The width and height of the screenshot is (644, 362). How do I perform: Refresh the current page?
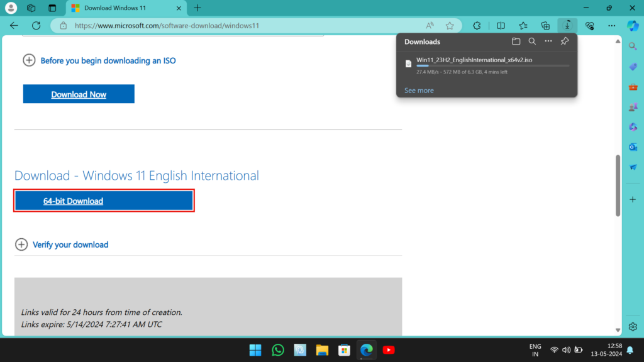tap(36, 25)
